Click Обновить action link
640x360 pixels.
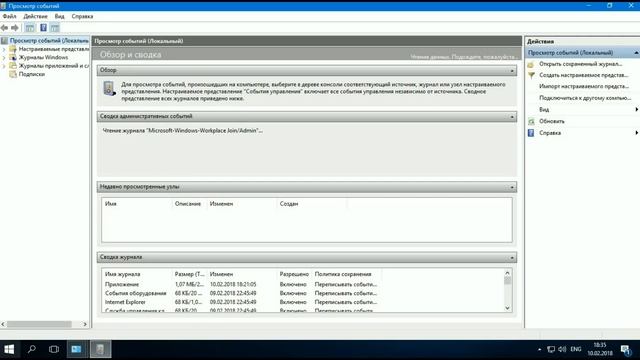551,121
